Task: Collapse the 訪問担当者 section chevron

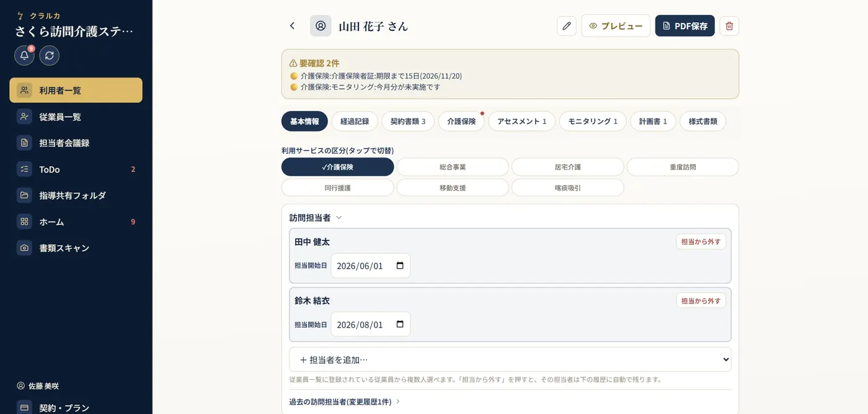Action: (x=339, y=218)
